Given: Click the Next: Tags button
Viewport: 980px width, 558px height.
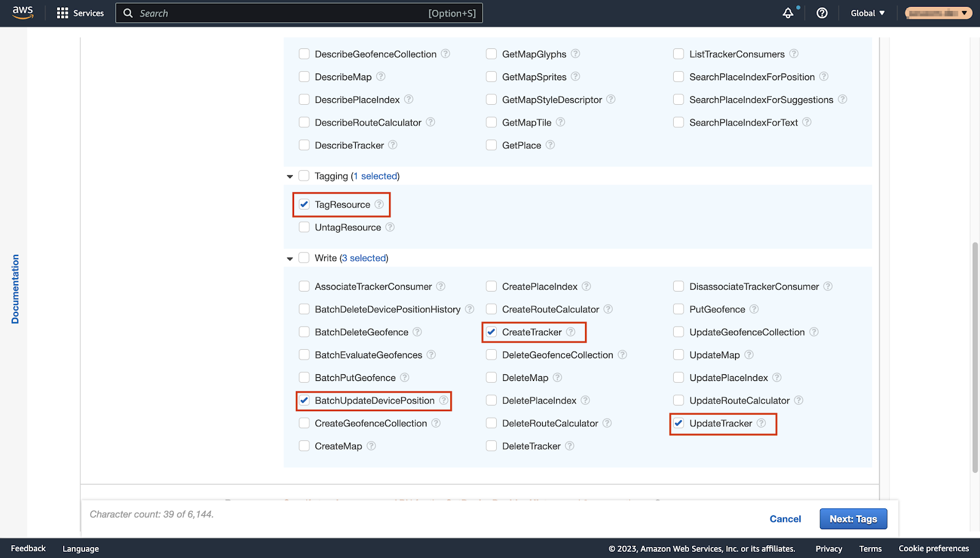Looking at the screenshot, I should click(x=853, y=519).
